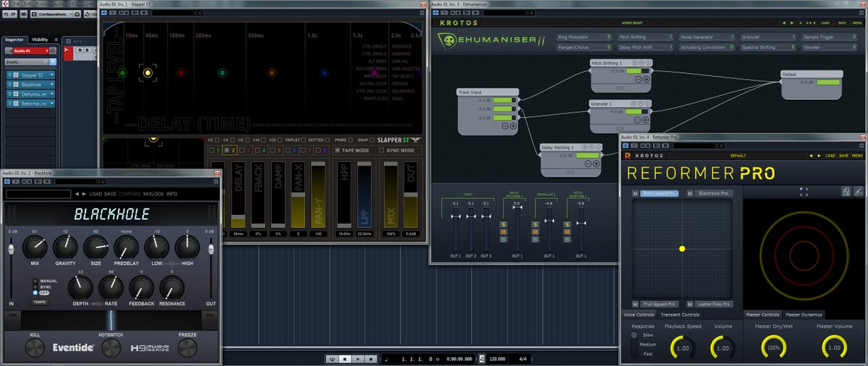Adjust the Slapper MIX fader
Image resolution: width=868 pixels, height=366 pixels.
click(x=391, y=195)
